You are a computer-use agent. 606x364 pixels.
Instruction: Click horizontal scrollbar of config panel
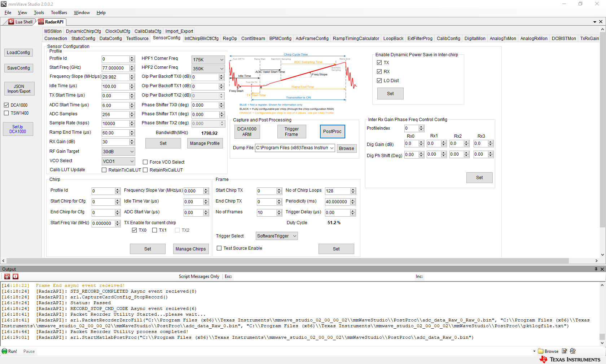287,261
